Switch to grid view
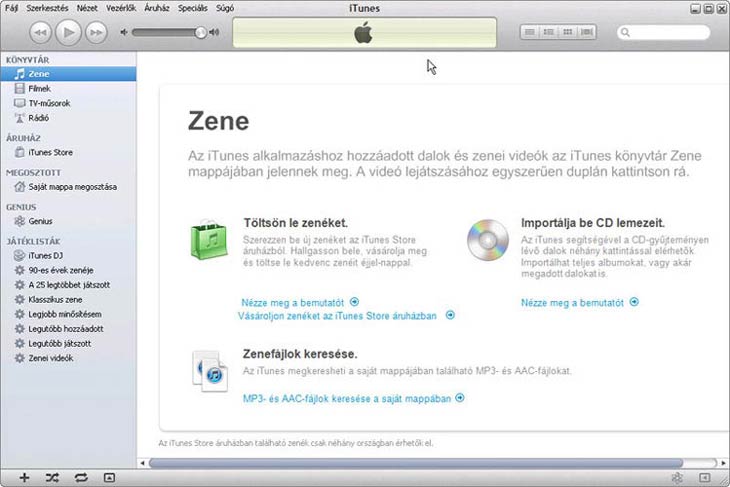This screenshot has height=487, width=730. [568, 32]
